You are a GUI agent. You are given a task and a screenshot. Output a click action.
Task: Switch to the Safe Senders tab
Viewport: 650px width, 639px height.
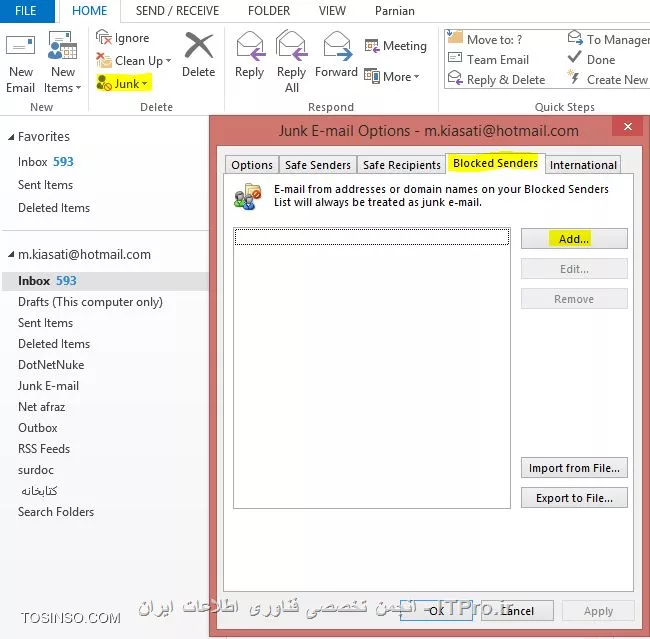318,165
